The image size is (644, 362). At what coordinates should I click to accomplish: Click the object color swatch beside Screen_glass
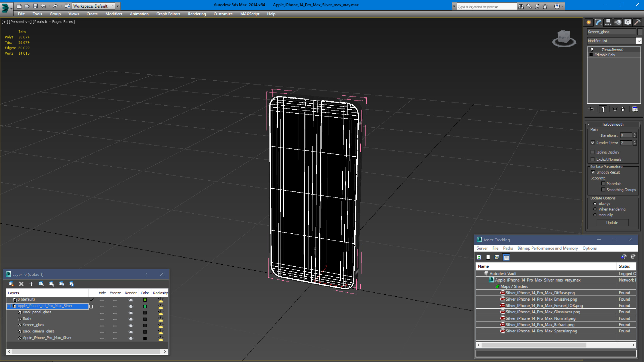click(x=640, y=32)
